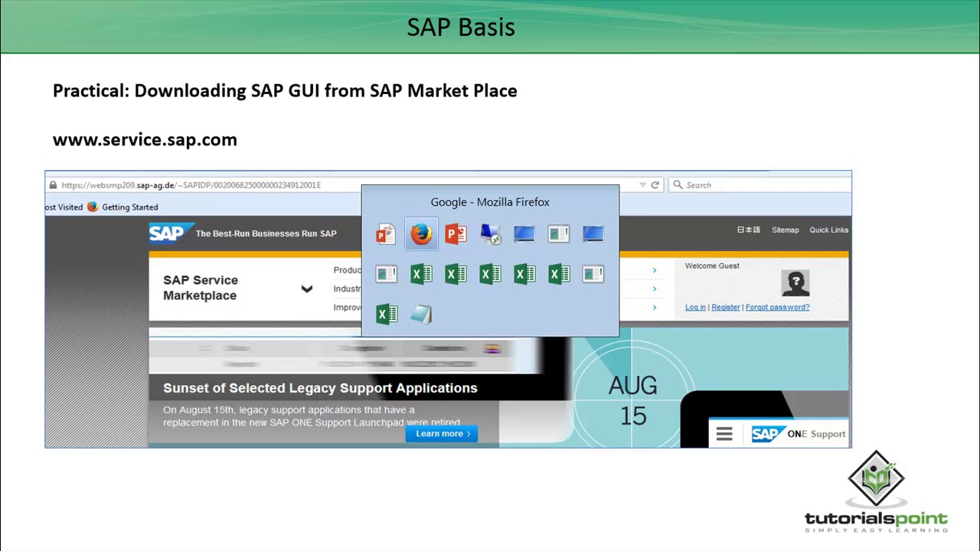Viewport: 980px width, 551px height.
Task: Reload the page with the refresh icon
Action: 655,185
